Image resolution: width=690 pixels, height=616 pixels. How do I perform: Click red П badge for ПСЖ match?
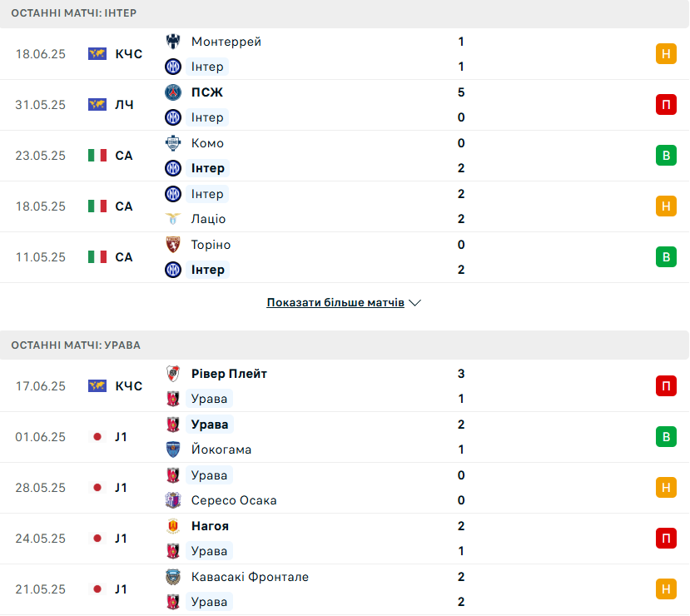pyautogui.click(x=666, y=105)
